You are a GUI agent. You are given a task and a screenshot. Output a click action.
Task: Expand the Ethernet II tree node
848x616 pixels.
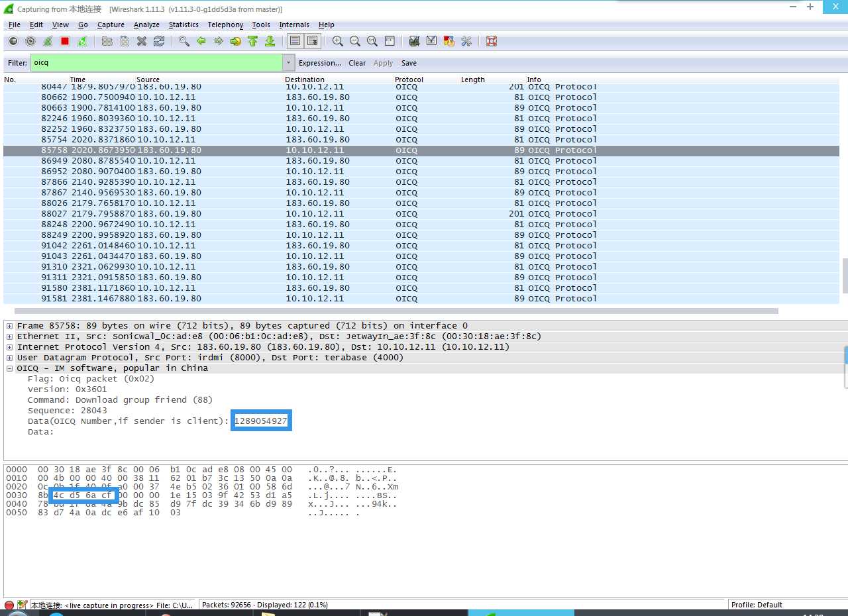[x=9, y=336]
